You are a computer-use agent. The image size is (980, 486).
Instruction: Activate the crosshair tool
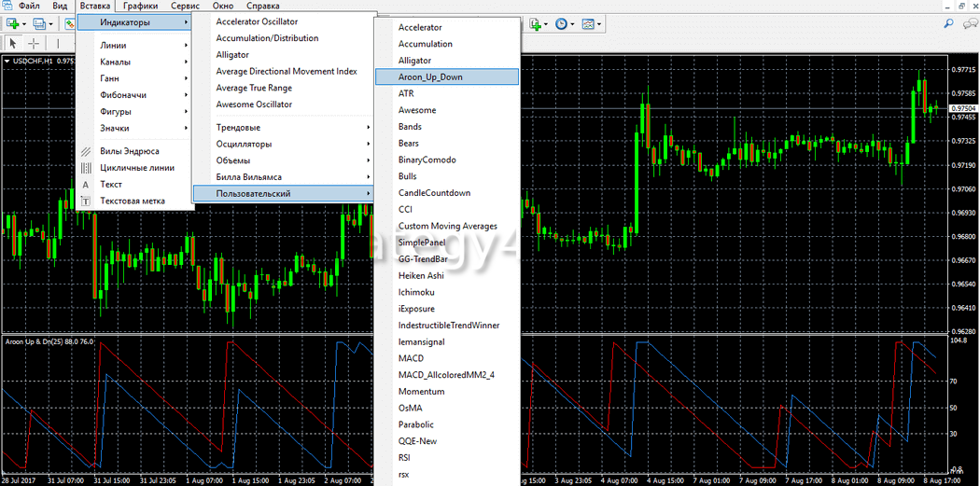pos(34,43)
